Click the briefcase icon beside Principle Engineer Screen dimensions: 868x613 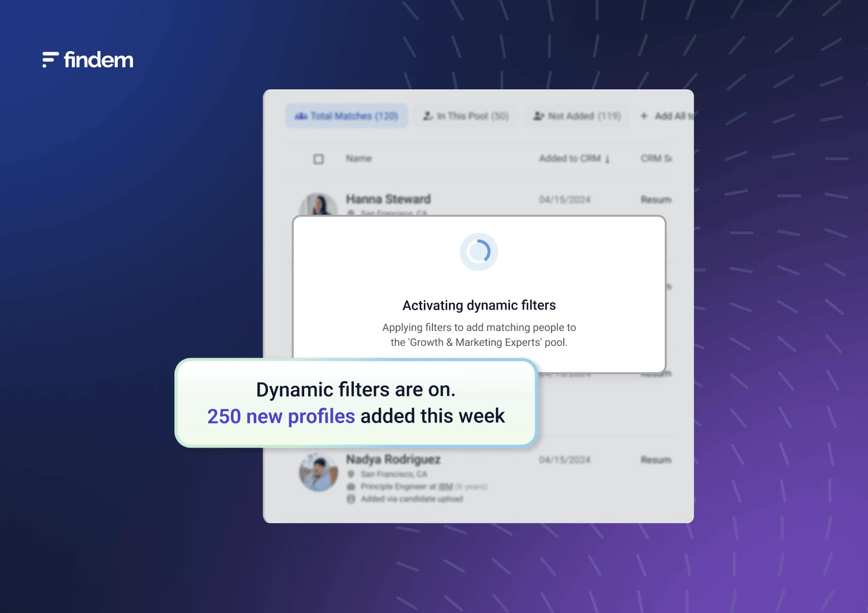[x=351, y=487]
